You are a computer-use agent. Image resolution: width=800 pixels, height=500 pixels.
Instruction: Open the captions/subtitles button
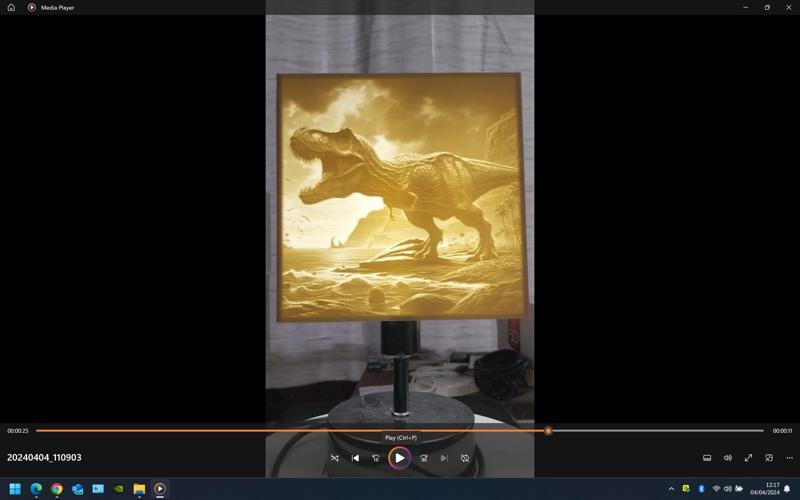click(x=707, y=458)
